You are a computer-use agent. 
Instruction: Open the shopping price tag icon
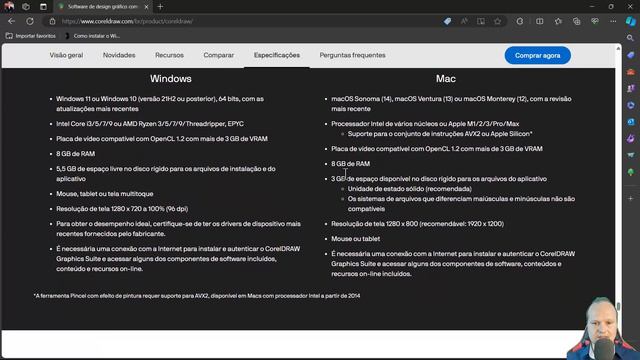447,21
